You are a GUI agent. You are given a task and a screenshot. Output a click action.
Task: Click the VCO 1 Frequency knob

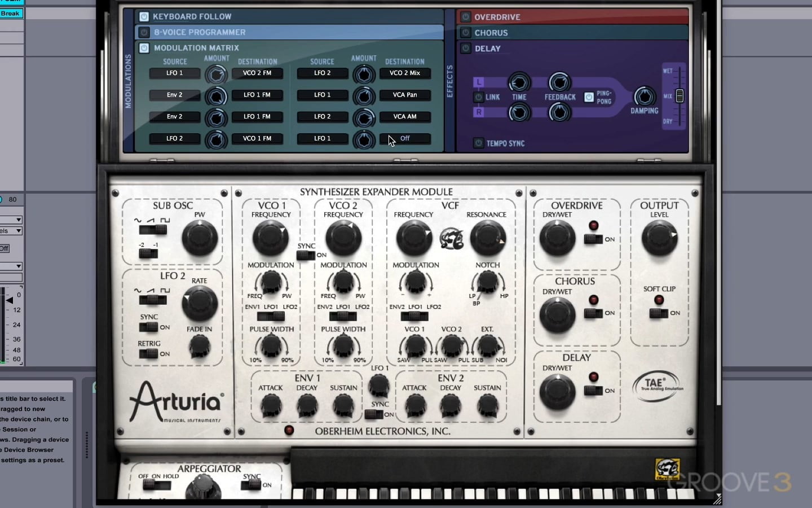pyautogui.click(x=271, y=238)
